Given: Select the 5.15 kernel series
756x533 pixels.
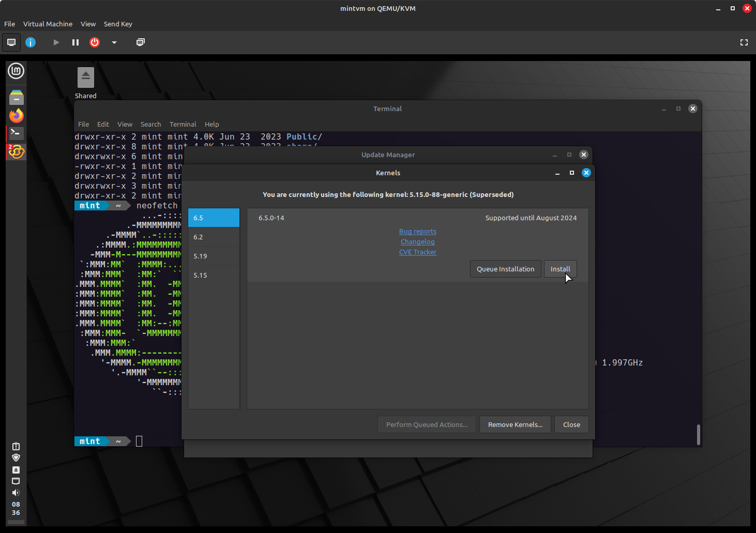Looking at the screenshot, I should [214, 275].
